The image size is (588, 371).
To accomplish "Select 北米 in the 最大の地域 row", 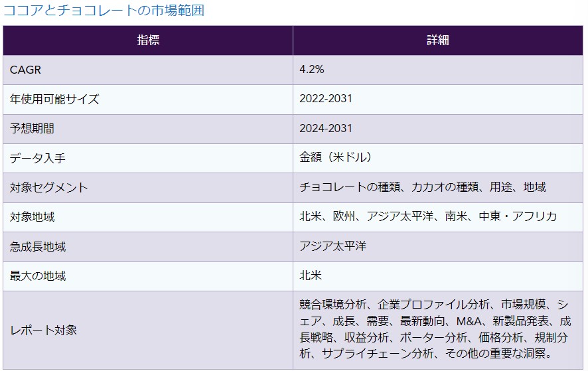I will coord(311,275).
